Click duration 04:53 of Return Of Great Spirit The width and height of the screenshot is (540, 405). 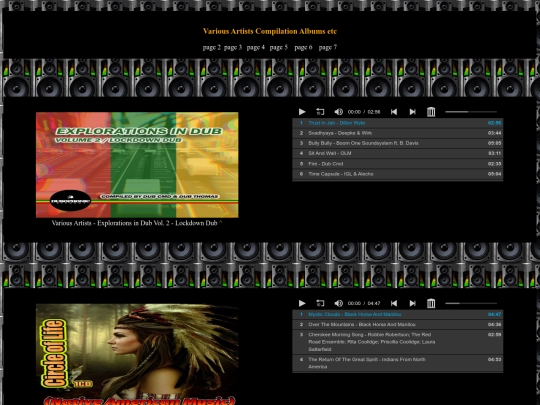(494, 360)
